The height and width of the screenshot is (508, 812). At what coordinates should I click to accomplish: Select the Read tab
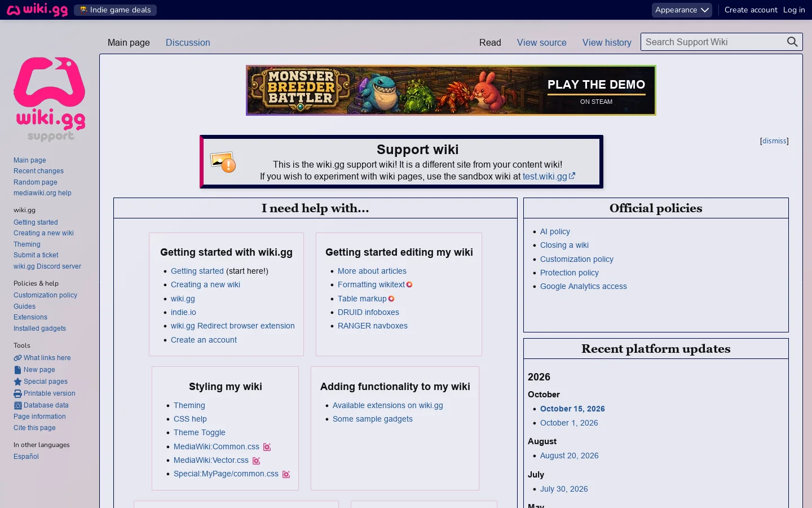490,42
